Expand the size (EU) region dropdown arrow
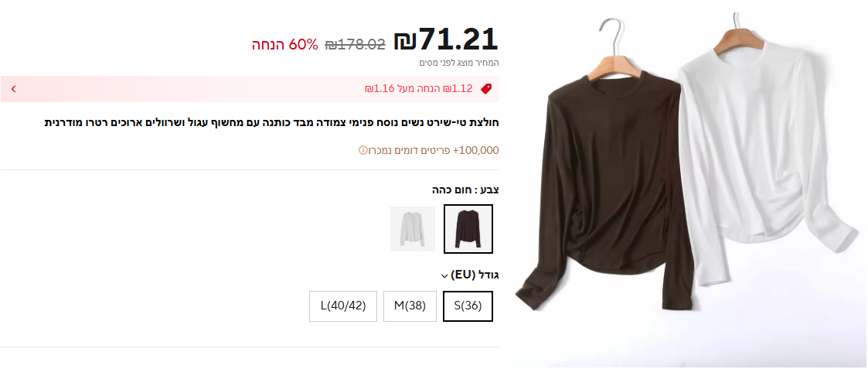This screenshot has height=369, width=868. click(444, 276)
